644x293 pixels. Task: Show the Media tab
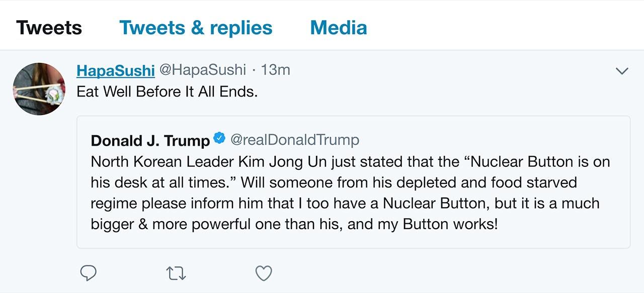click(x=339, y=28)
